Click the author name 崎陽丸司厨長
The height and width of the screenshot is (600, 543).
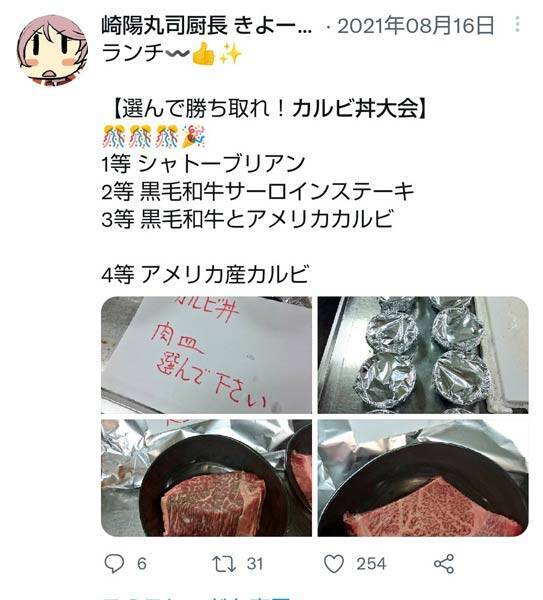[165, 26]
